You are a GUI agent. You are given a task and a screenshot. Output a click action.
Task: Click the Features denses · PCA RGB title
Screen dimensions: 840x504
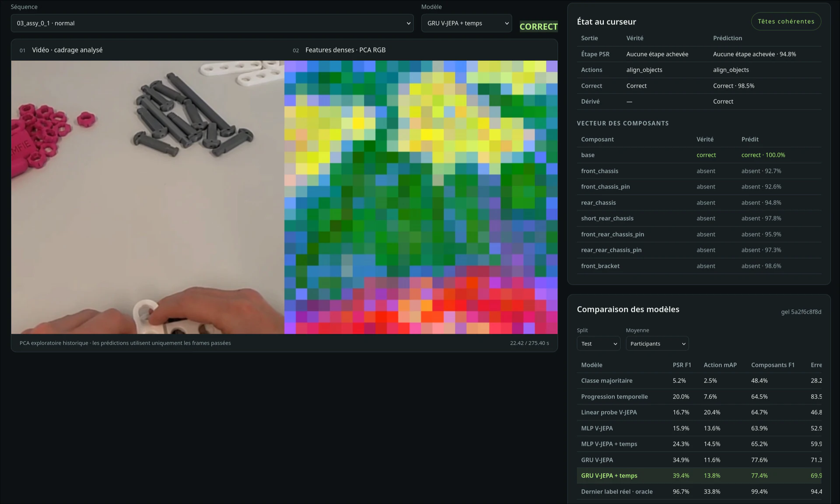point(345,50)
